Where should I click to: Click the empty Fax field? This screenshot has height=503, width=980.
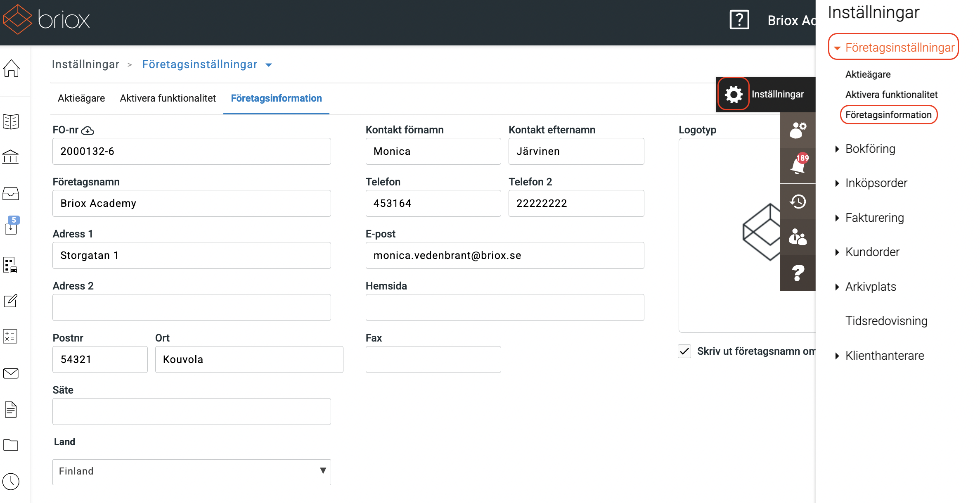[x=433, y=359]
